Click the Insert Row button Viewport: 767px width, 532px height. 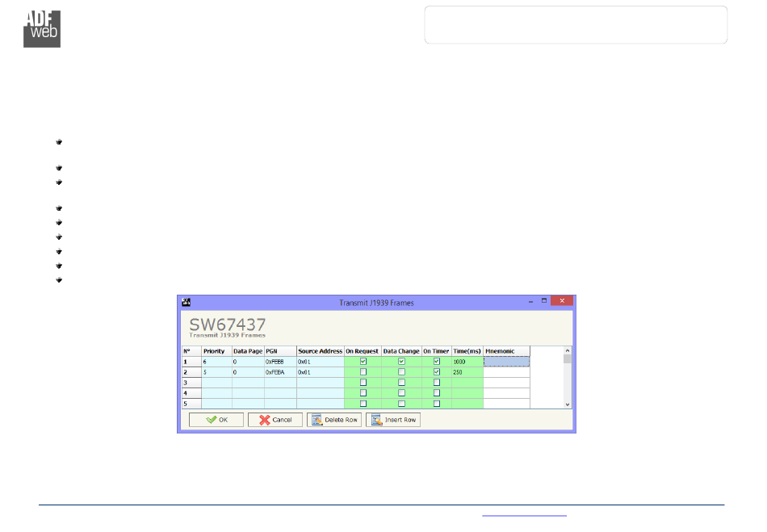[x=393, y=420]
